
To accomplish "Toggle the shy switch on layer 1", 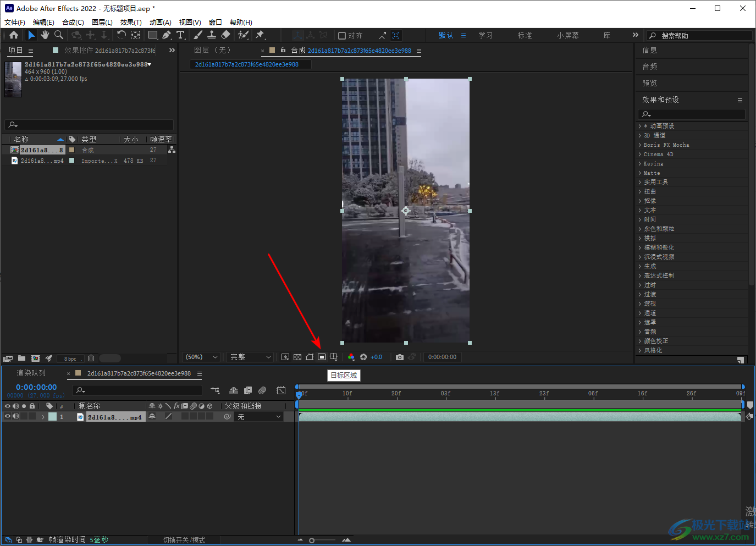I will click(x=152, y=417).
